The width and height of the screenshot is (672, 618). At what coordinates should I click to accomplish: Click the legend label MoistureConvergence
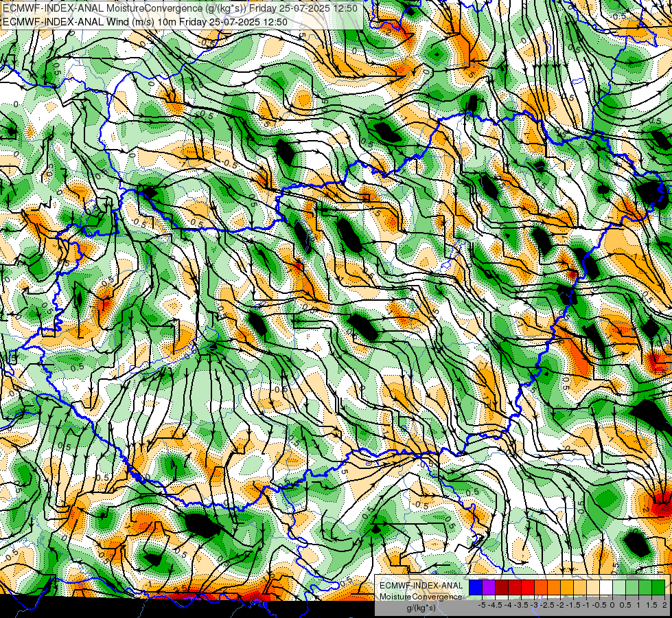click(421, 597)
